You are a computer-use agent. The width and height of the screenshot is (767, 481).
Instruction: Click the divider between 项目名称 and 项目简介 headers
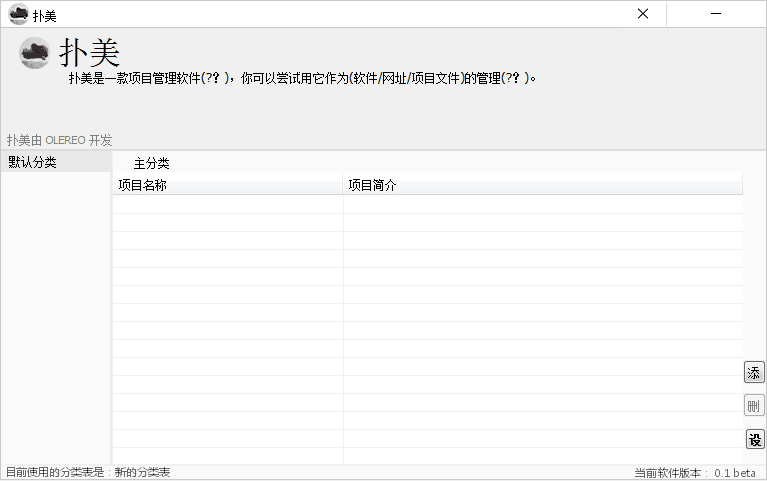tap(343, 185)
